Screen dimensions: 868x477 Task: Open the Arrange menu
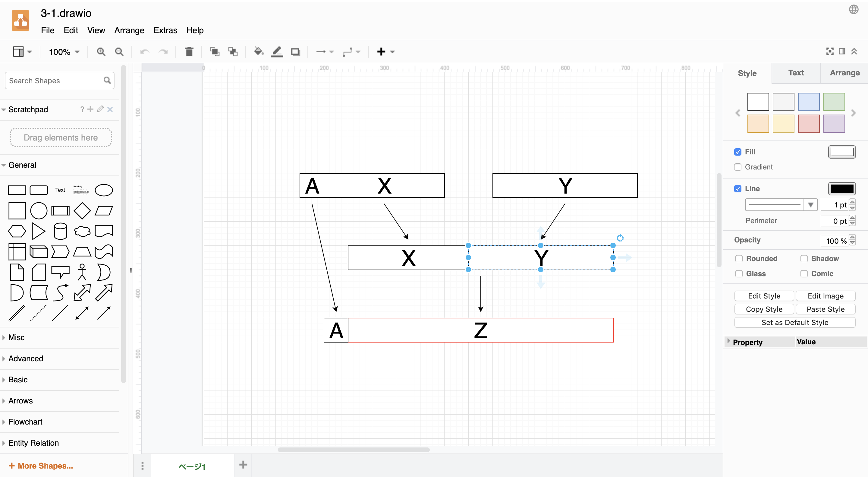(129, 30)
